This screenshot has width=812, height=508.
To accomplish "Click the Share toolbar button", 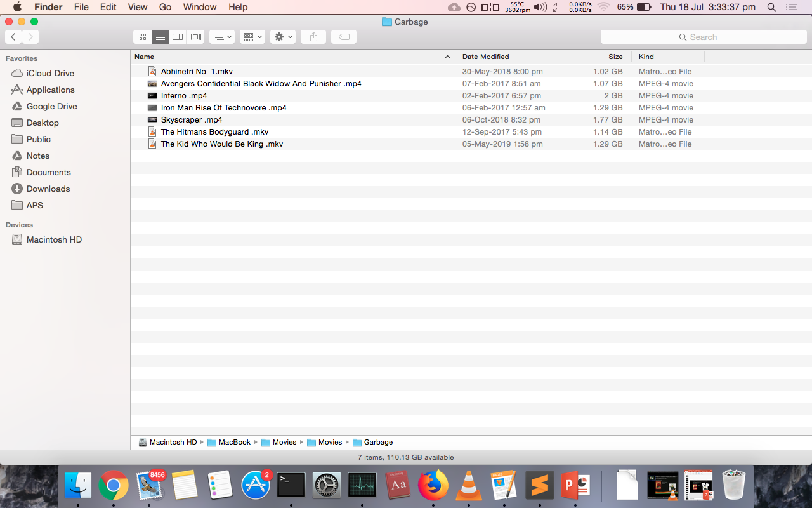I will click(313, 37).
